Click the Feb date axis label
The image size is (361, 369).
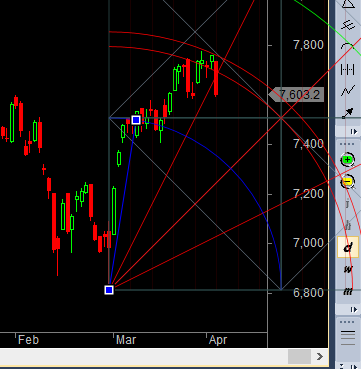28,340
